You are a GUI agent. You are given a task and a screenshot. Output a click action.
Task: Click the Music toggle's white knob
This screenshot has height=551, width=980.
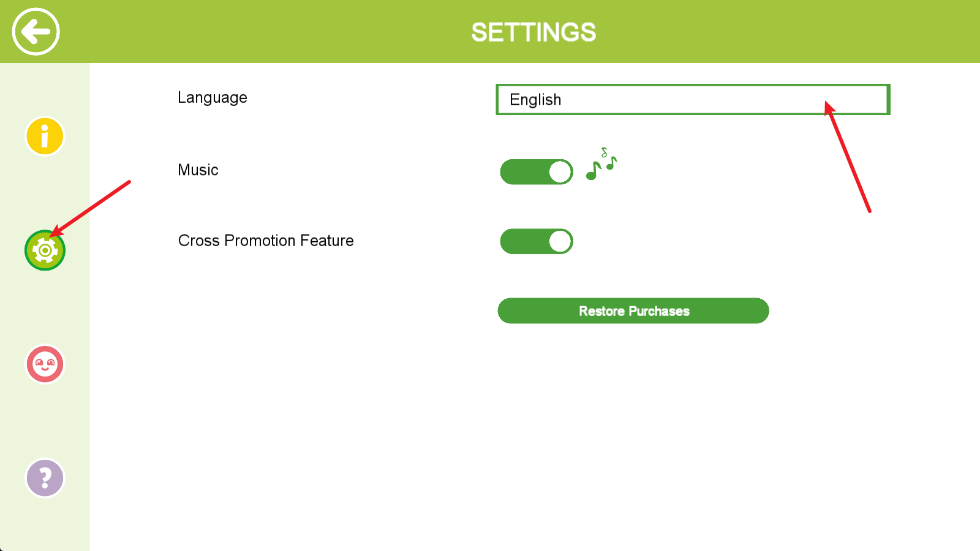click(x=560, y=172)
